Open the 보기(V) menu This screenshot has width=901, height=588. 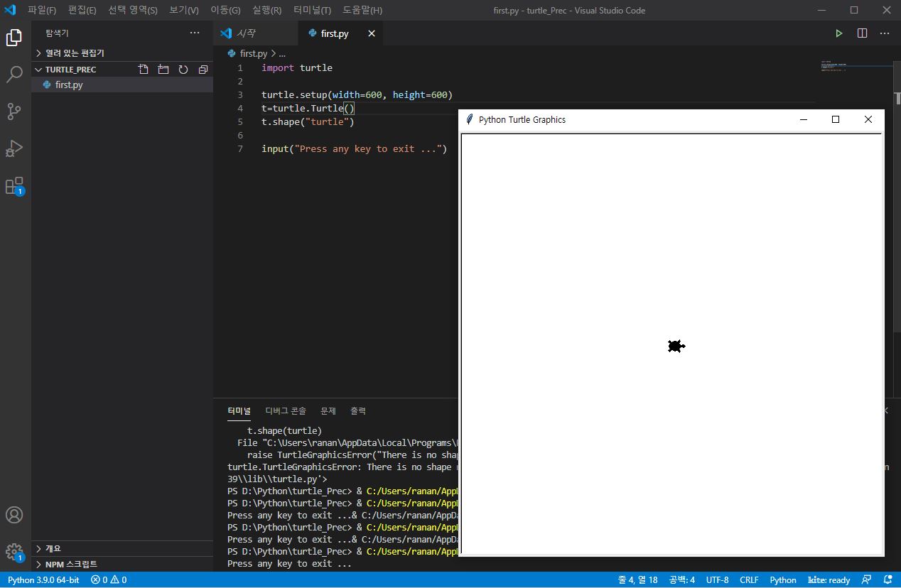point(184,10)
